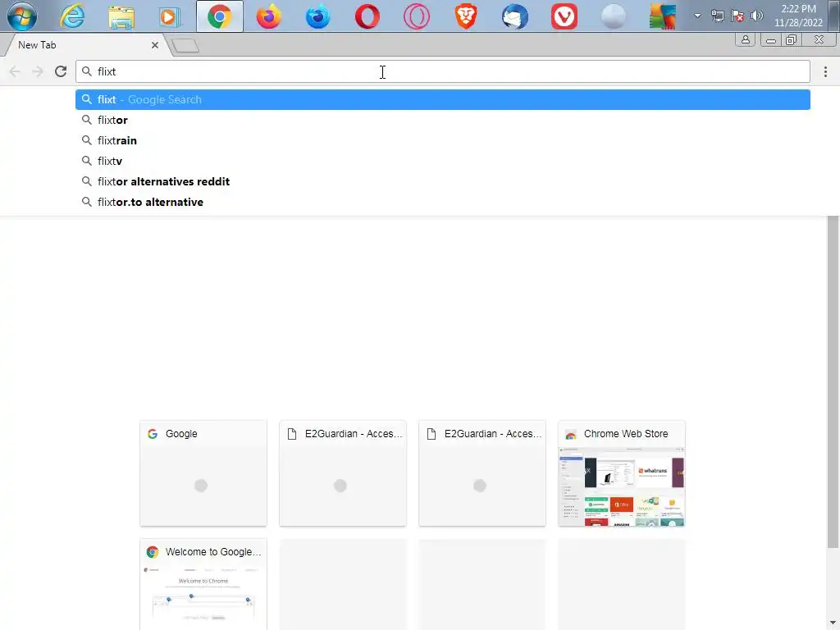Open the Google shortcut tile
Screen dimensions: 840x630
(x=203, y=473)
